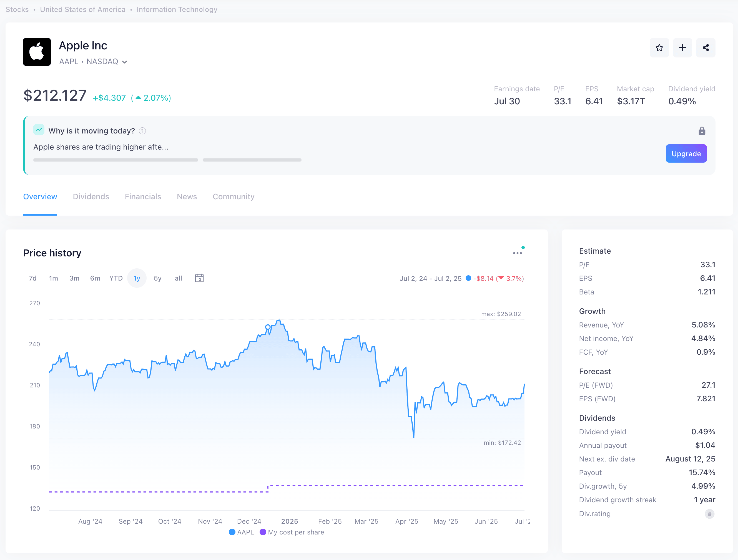738x560 pixels.
Task: Switch to Overview tab
Action: (x=40, y=196)
